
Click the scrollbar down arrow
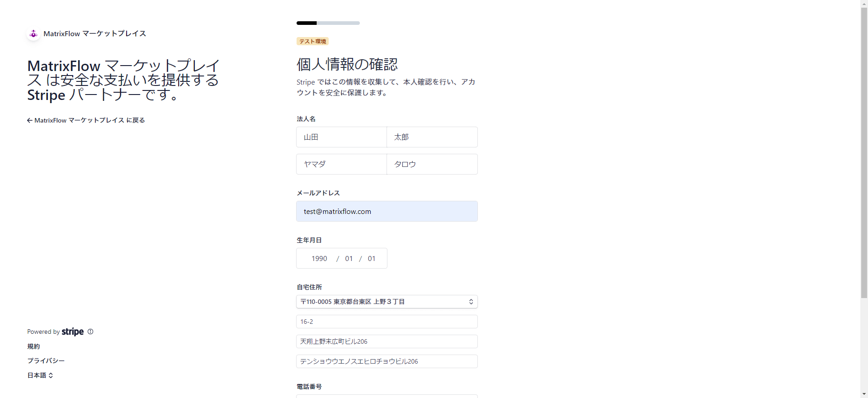point(864,394)
